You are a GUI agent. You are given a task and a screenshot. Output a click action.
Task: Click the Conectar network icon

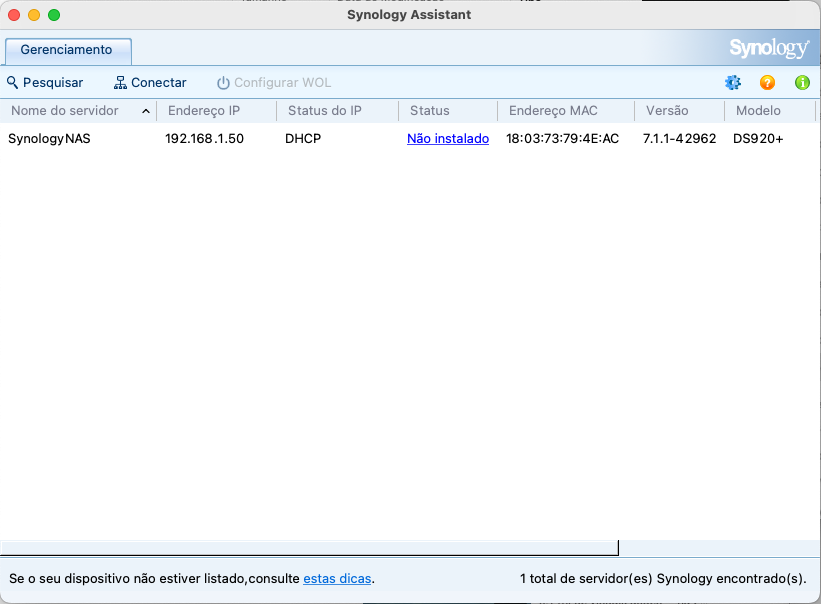point(121,83)
